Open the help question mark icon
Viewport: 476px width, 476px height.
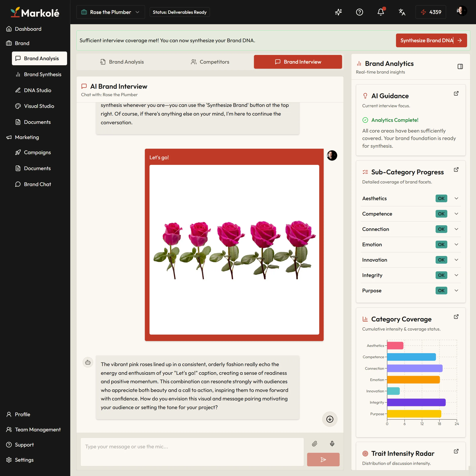pyautogui.click(x=359, y=12)
